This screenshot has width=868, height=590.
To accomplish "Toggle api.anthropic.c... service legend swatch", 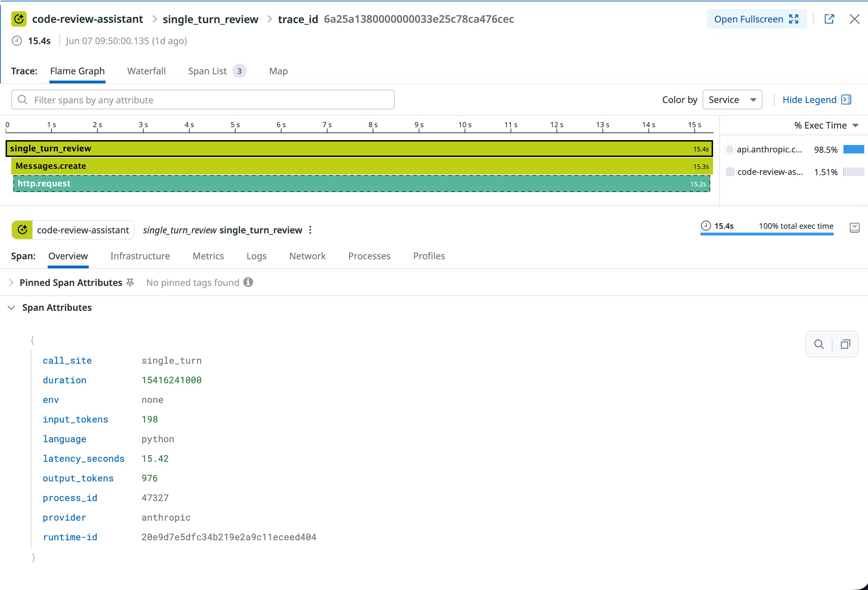I will pyautogui.click(x=730, y=149).
